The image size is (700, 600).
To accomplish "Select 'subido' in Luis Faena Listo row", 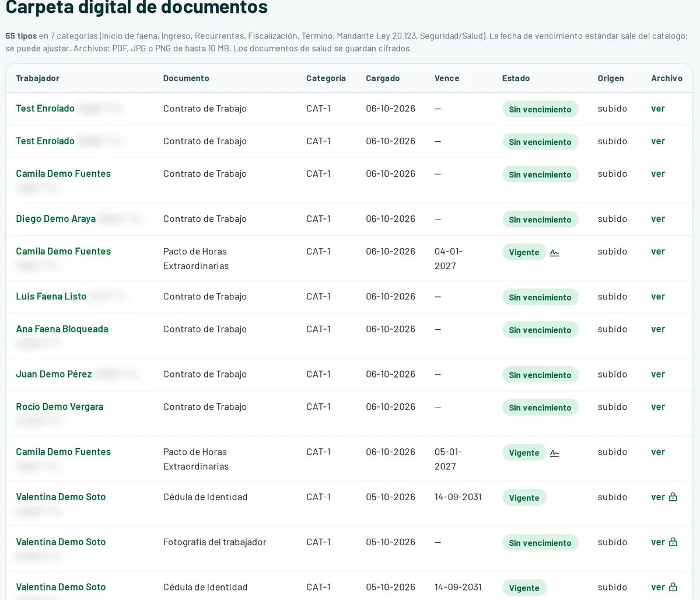I will (612, 296).
